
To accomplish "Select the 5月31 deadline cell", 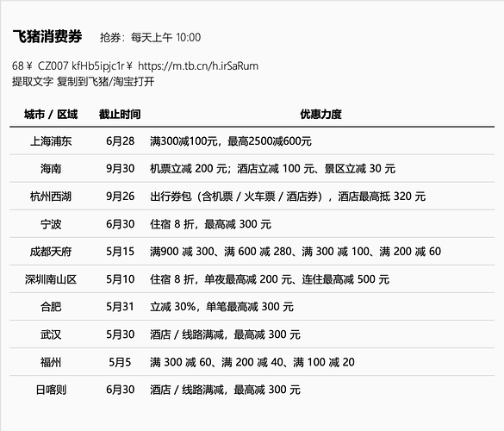I will pyautogui.click(x=121, y=307).
